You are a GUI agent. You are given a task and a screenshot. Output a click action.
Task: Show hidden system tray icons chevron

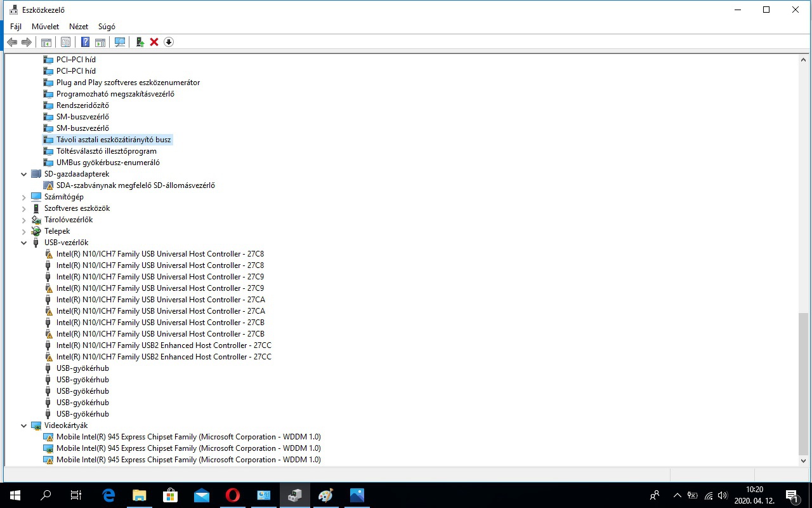[677, 495]
